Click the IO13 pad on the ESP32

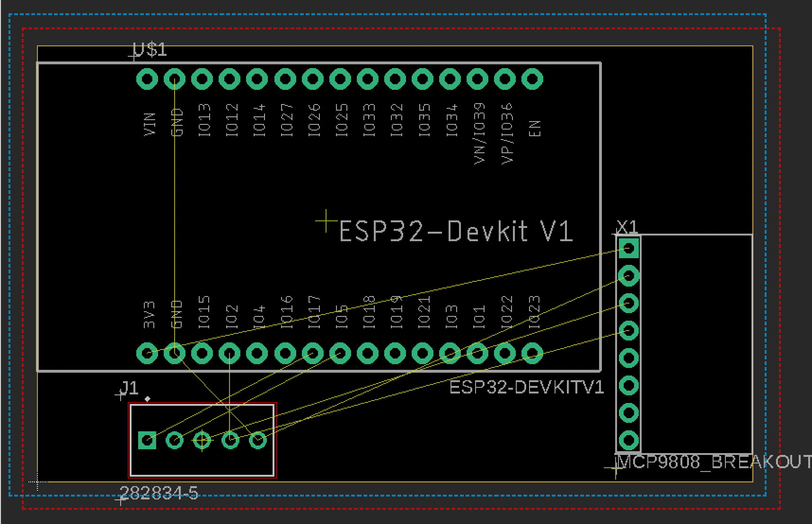tap(202, 79)
